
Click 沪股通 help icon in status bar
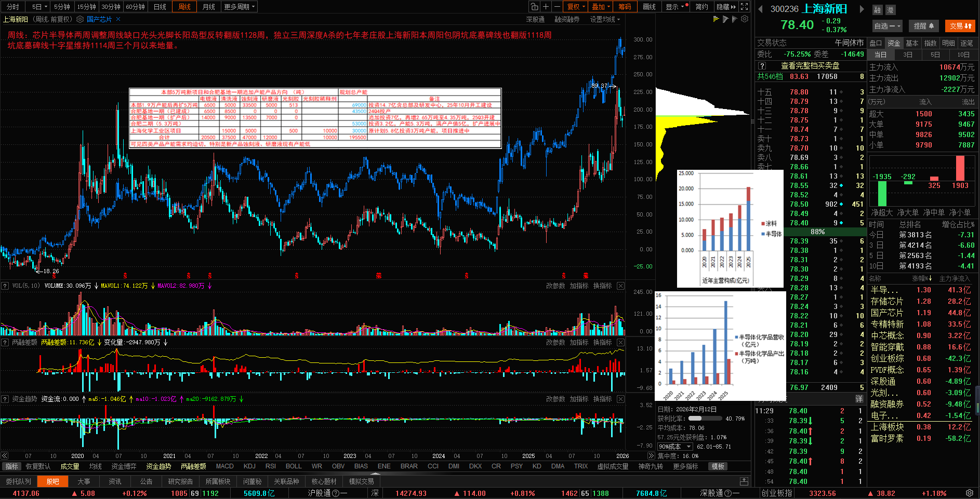(336, 493)
